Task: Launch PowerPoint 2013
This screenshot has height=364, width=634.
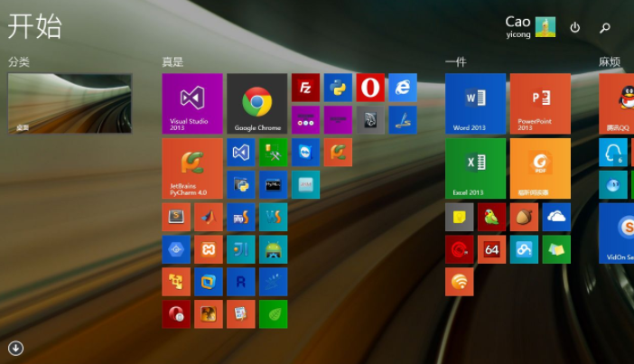Action: [540, 103]
